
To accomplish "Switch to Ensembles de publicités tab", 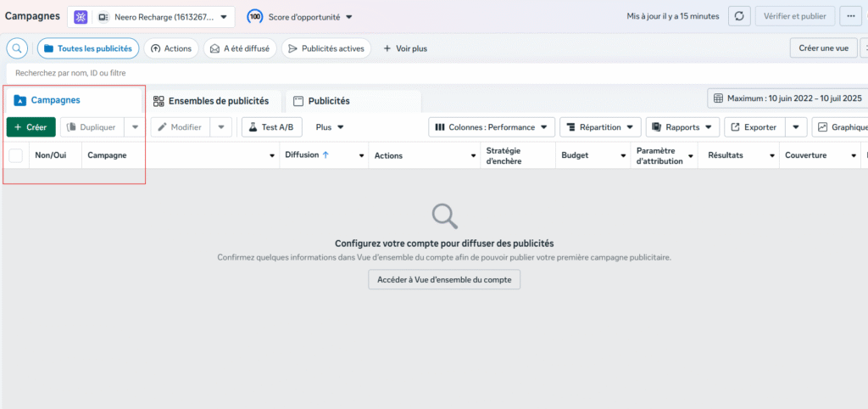I will [x=211, y=101].
